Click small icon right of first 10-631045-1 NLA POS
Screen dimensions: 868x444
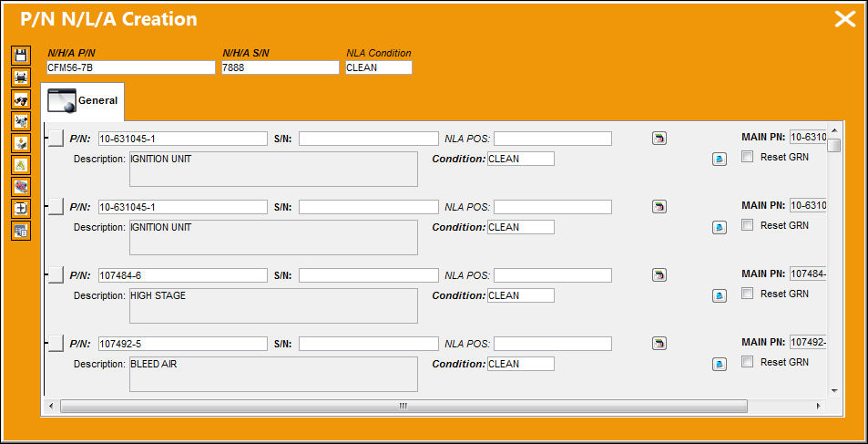pyautogui.click(x=659, y=139)
